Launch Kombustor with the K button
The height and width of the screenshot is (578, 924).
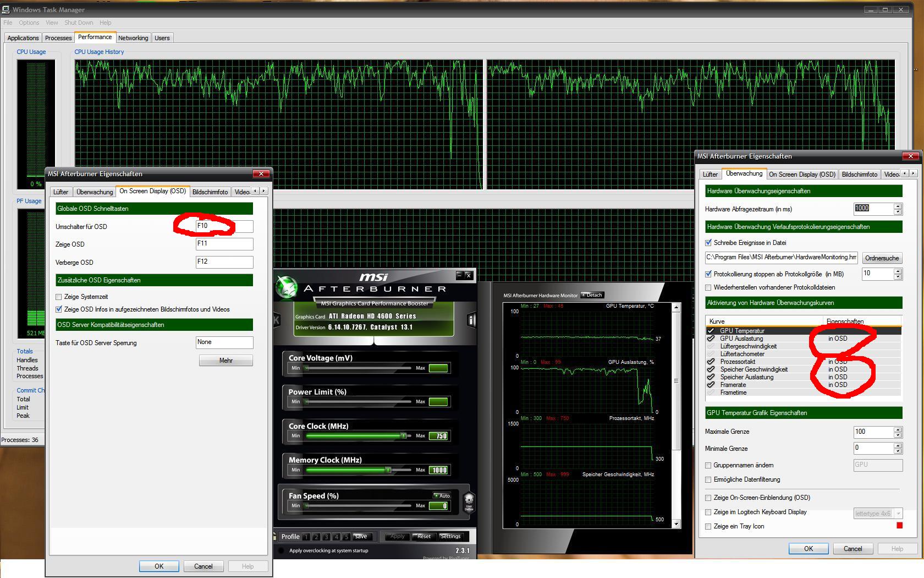[x=277, y=319]
